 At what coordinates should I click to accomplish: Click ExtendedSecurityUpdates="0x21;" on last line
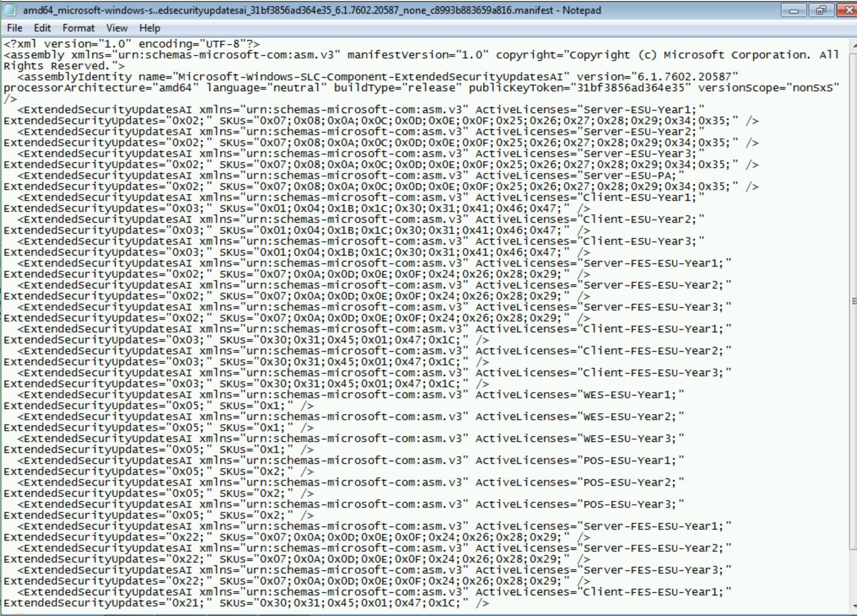(108, 603)
